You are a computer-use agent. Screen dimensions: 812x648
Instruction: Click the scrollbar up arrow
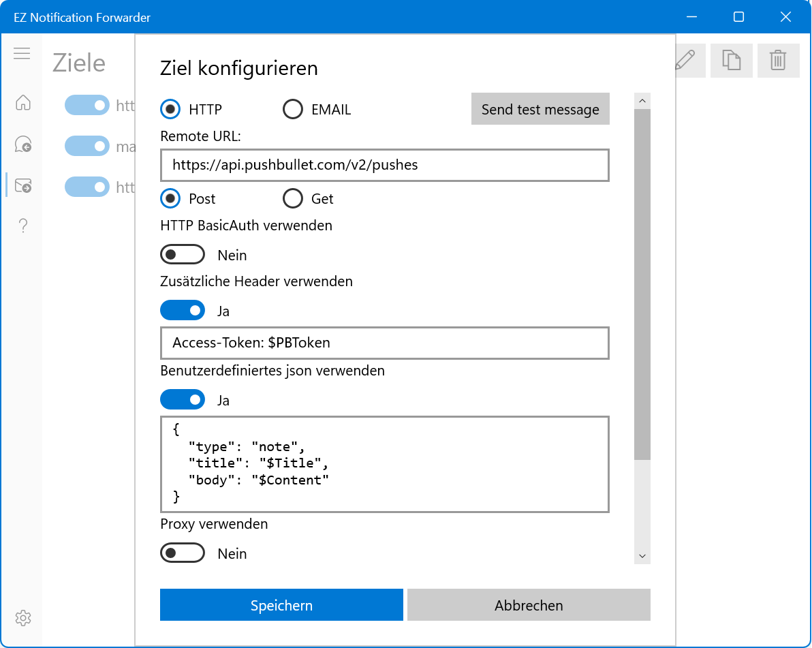click(642, 101)
